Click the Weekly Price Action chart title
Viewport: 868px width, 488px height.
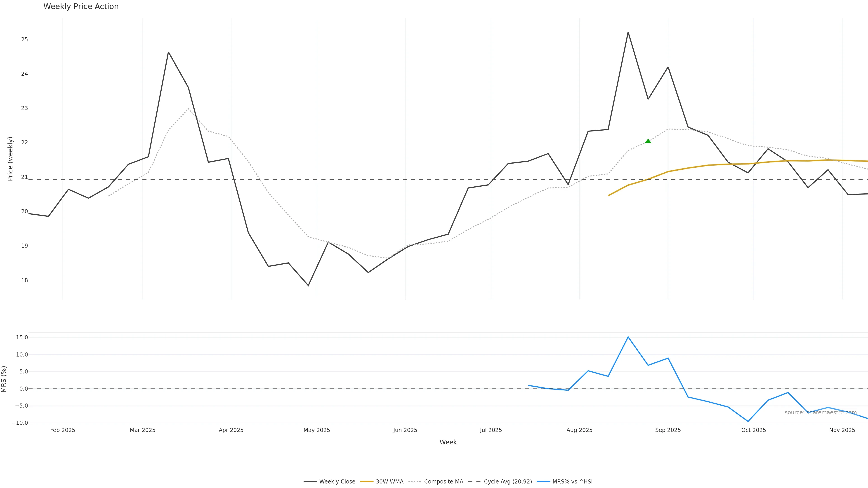coord(81,6)
